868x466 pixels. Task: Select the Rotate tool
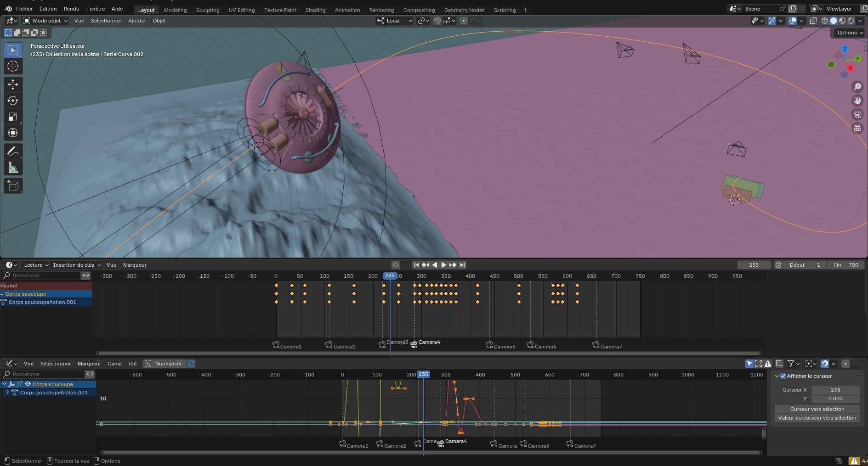(13, 101)
